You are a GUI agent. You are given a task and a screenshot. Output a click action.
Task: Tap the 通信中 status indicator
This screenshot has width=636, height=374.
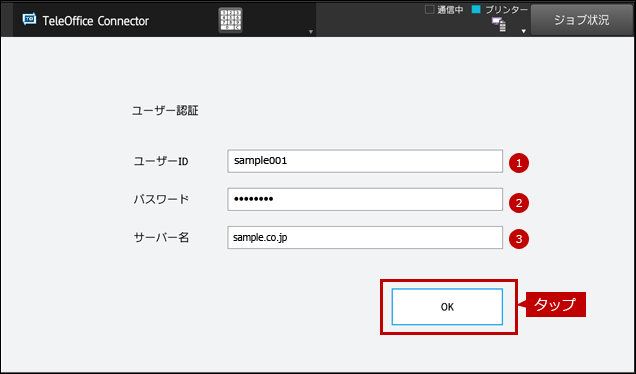(444, 10)
